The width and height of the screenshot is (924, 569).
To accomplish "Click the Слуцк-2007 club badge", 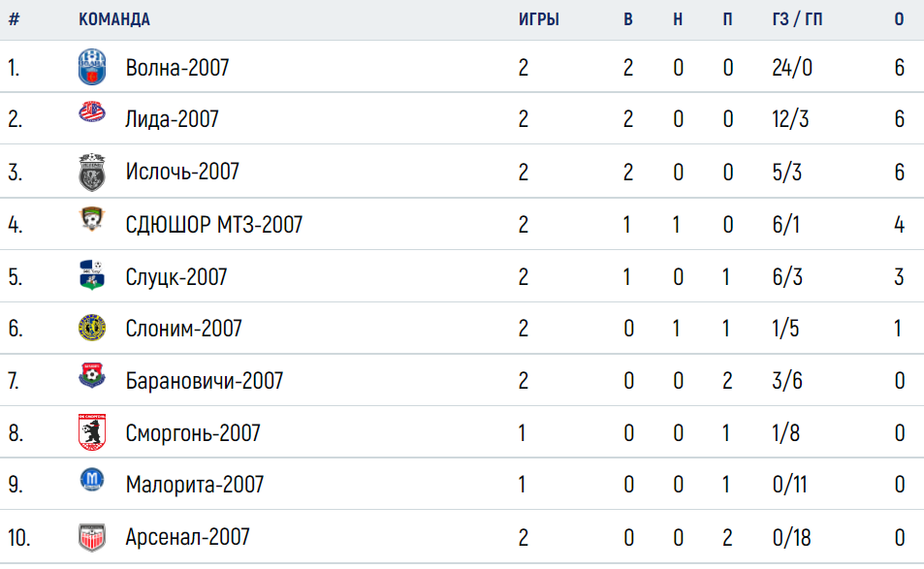I will click(x=92, y=275).
